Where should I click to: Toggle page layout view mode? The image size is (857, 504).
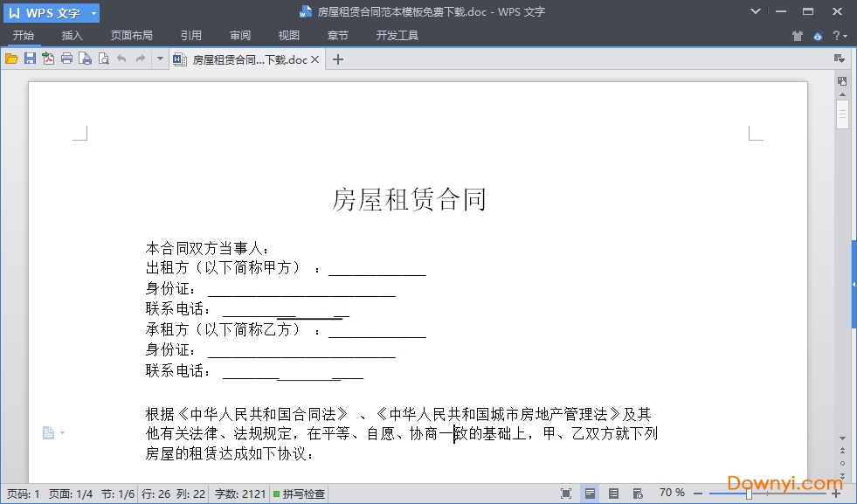[x=590, y=493]
